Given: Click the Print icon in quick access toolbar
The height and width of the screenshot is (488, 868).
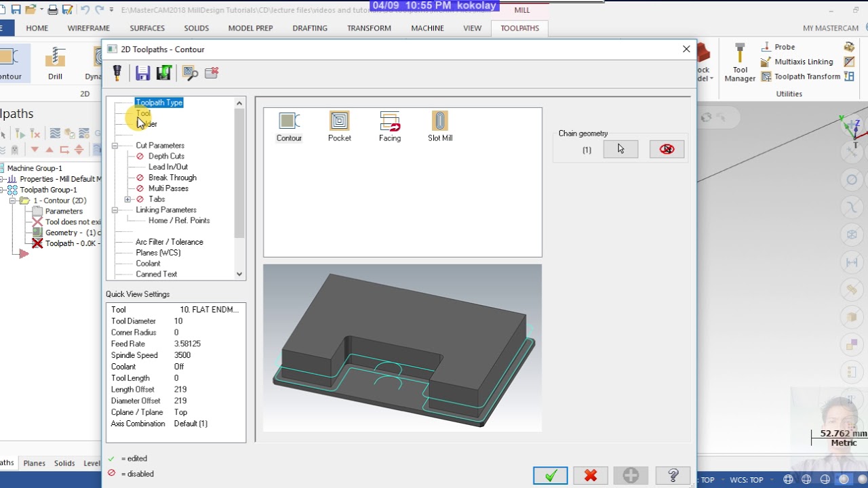Looking at the screenshot, I should 52,9.
